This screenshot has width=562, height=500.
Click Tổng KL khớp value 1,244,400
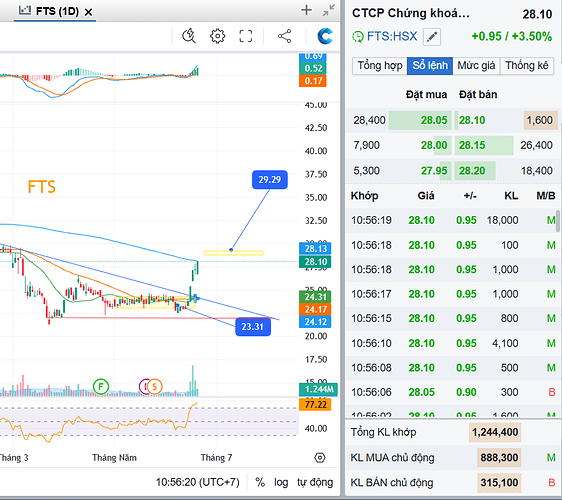[x=495, y=432]
